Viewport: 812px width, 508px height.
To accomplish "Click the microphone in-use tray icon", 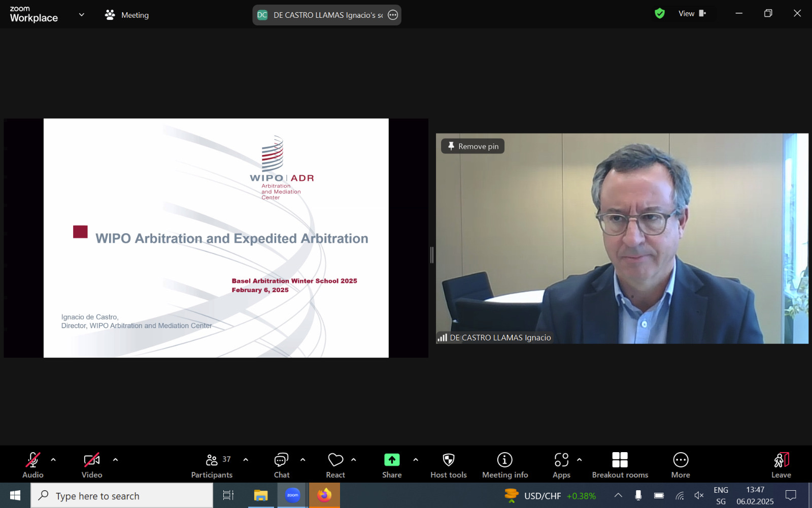I will click(638, 495).
